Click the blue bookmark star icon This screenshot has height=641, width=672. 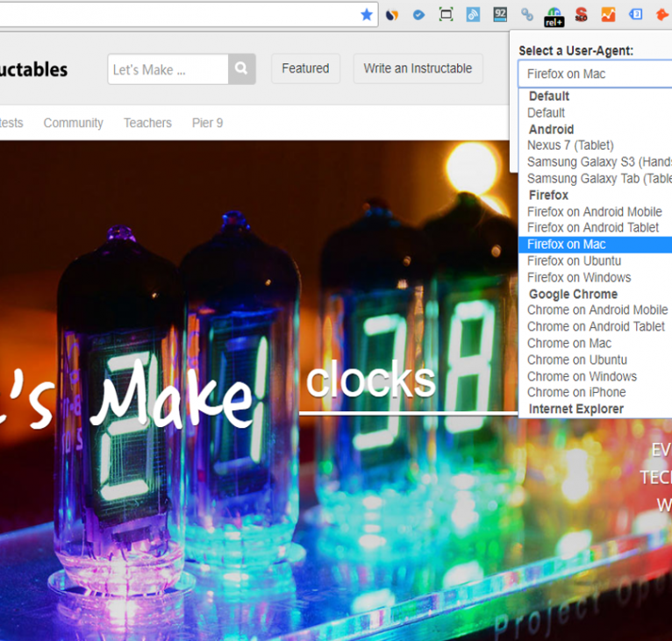pyautogui.click(x=367, y=14)
